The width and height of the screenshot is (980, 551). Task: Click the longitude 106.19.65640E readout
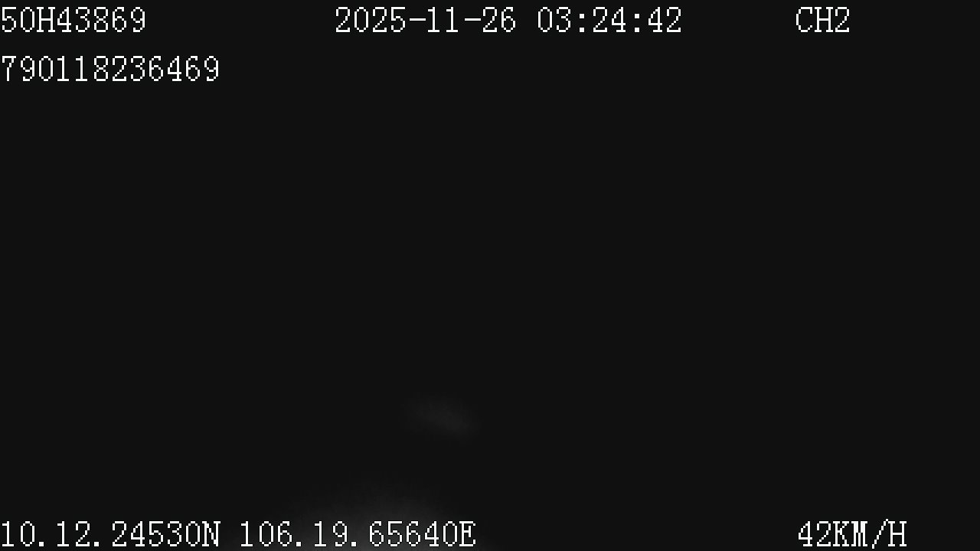pyautogui.click(x=358, y=534)
